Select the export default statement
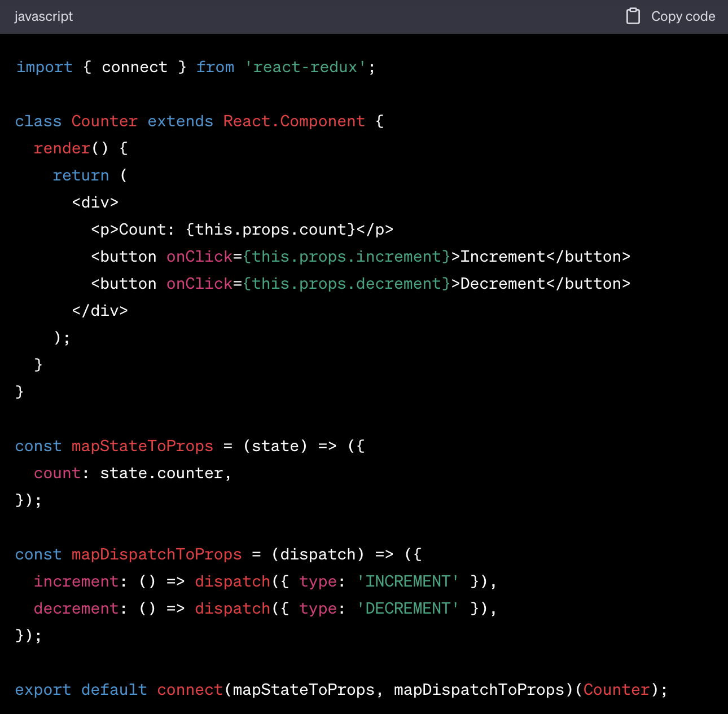This screenshot has width=728, height=714. tap(81, 689)
